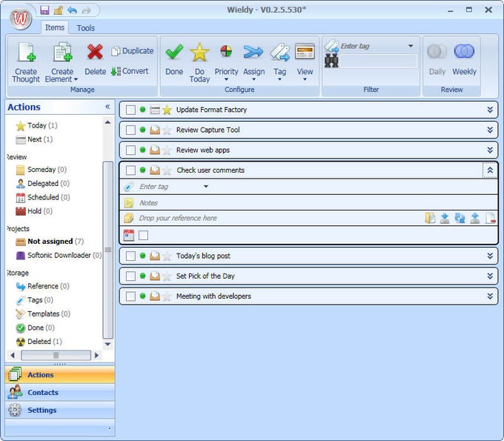Select the Today list in sidebar
The height and width of the screenshot is (441, 504).
tap(36, 125)
